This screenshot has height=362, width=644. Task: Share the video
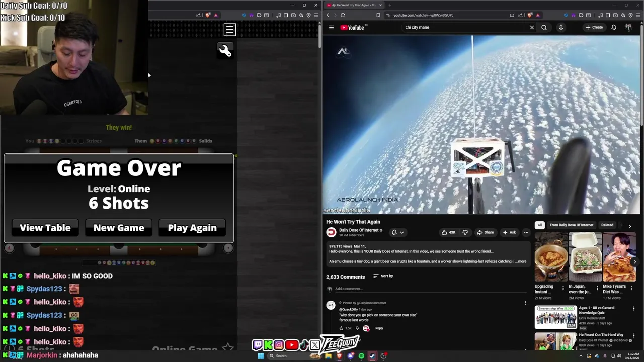point(486,232)
